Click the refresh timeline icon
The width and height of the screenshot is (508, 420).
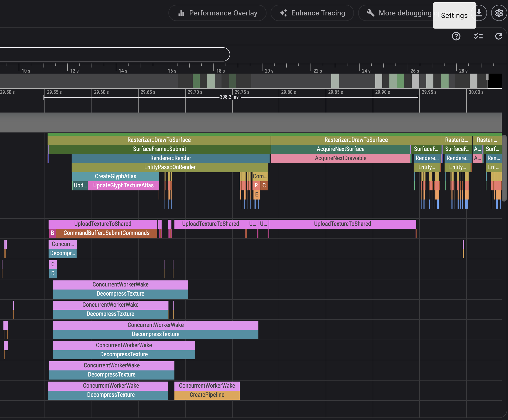(x=498, y=36)
